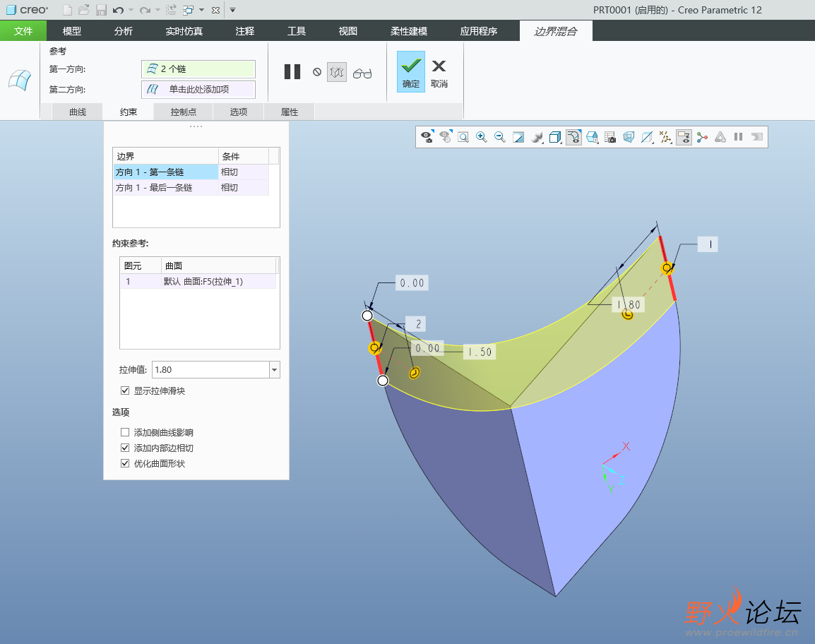Click the 第二方向 collector 单击此处添加项

[198, 89]
